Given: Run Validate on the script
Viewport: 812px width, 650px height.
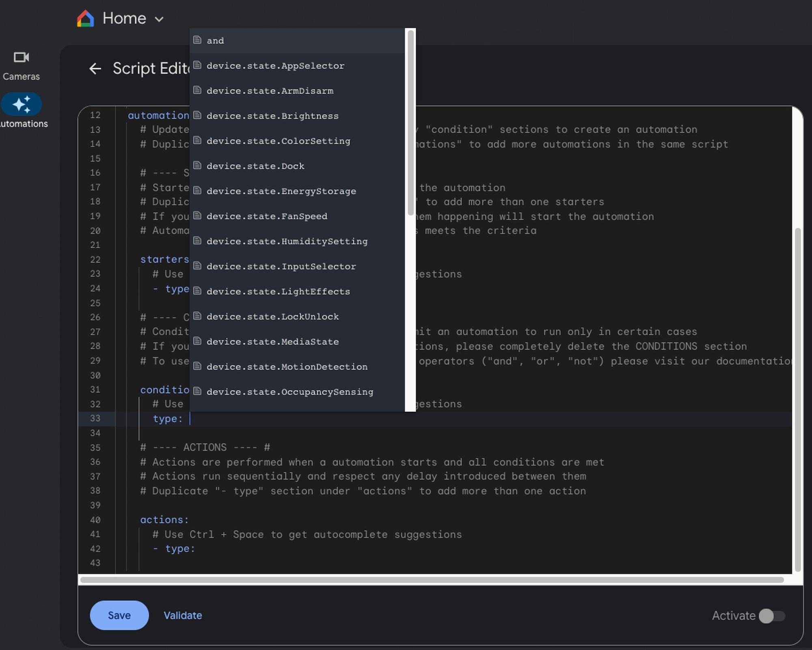Looking at the screenshot, I should coord(183,615).
